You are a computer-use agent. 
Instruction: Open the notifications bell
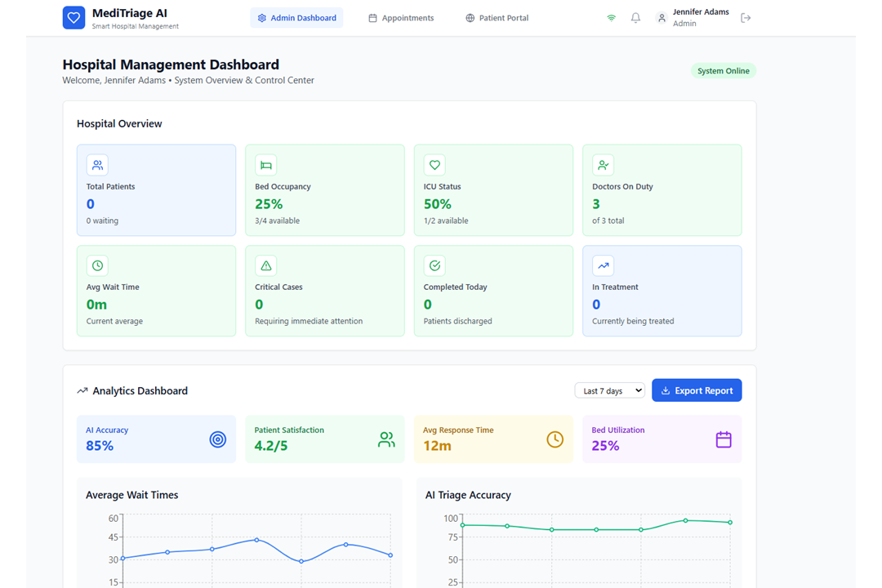click(x=635, y=18)
